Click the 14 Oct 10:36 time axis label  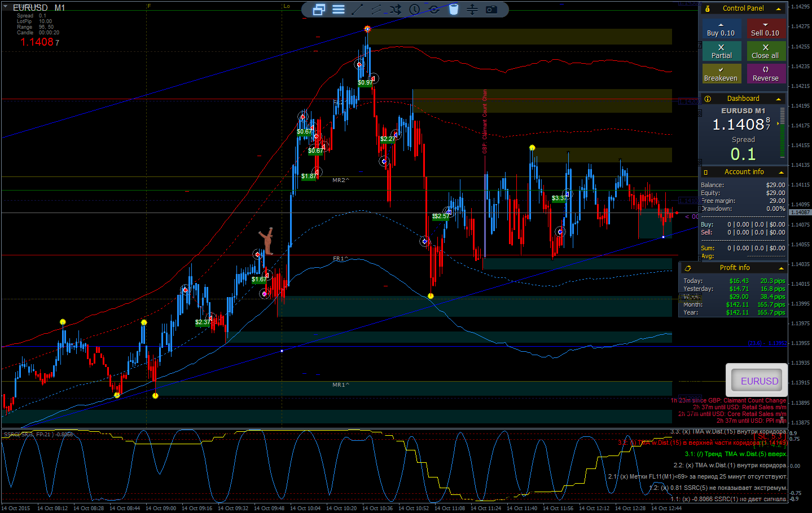(x=378, y=508)
